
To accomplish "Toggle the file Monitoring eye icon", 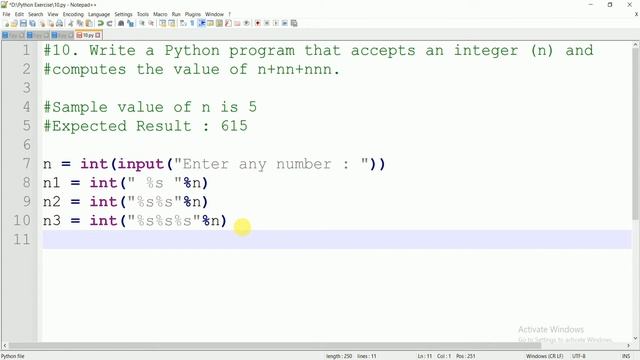I will pos(246,23).
